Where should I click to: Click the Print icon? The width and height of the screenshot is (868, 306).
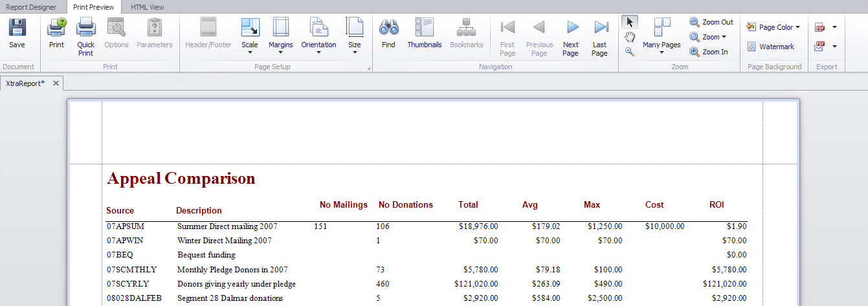click(57, 28)
